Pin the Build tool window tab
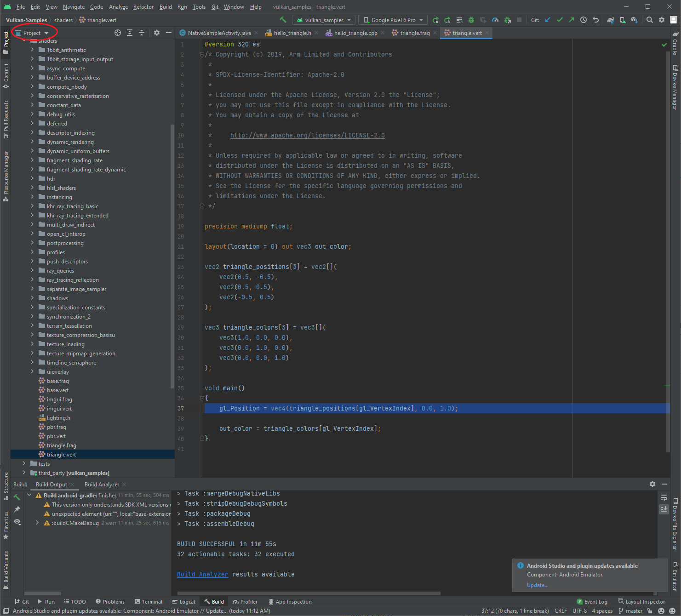Image resolution: width=681 pixels, height=616 pixels. pyautogui.click(x=17, y=509)
